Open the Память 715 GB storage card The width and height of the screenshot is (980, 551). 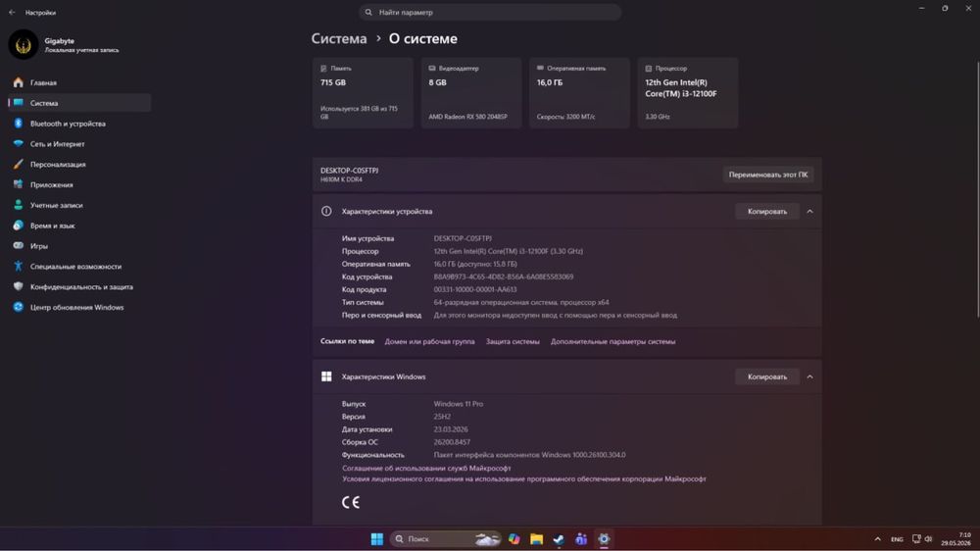point(364,92)
